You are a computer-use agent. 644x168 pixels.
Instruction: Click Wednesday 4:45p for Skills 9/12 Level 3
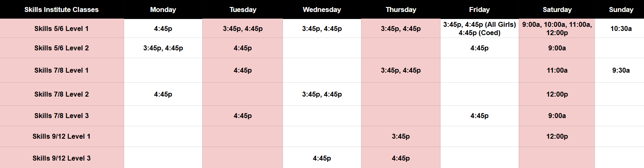coord(322,158)
